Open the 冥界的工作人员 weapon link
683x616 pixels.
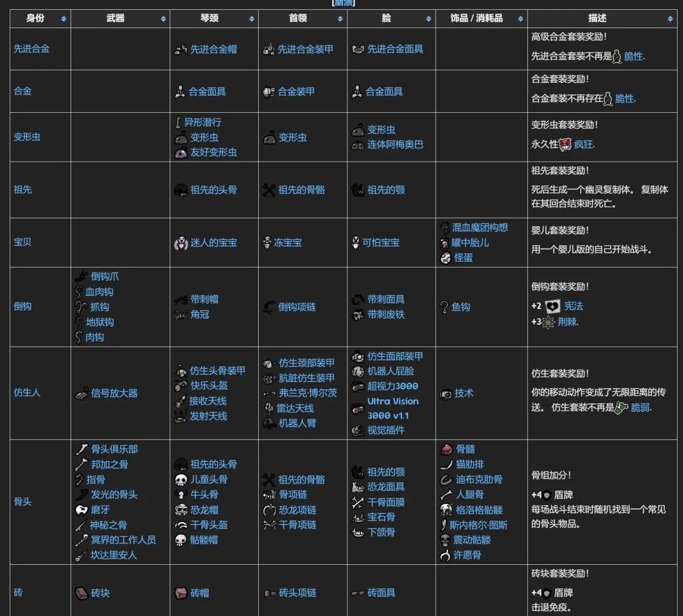tap(123, 540)
